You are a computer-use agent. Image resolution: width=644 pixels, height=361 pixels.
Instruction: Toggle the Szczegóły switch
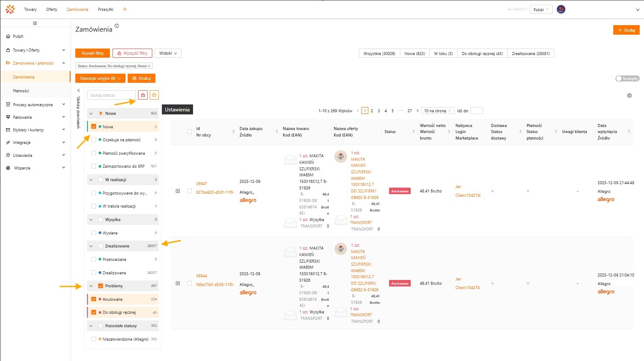(627, 78)
